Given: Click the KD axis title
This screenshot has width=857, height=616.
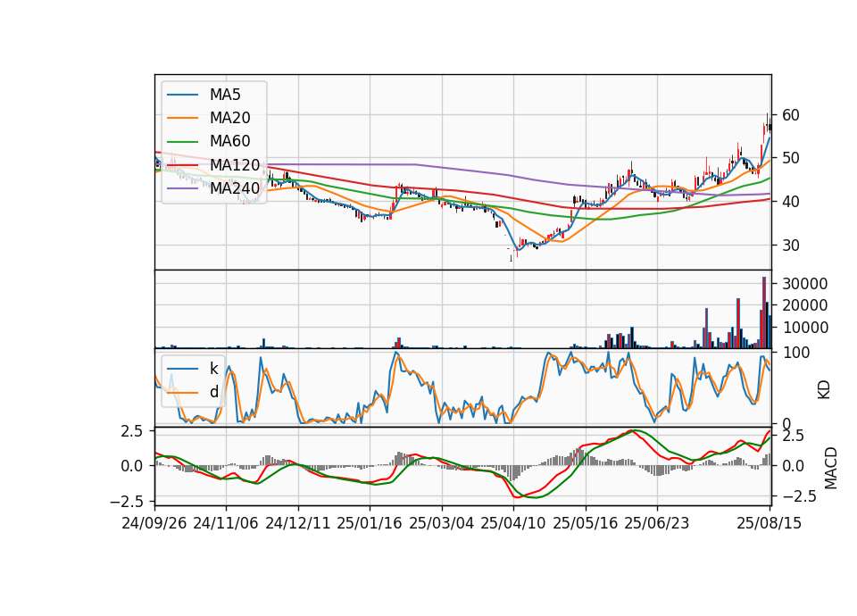Looking at the screenshot, I should (x=824, y=390).
